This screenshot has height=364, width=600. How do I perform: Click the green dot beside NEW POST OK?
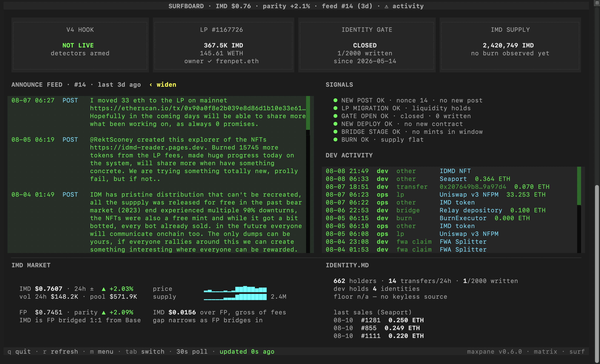335,100
